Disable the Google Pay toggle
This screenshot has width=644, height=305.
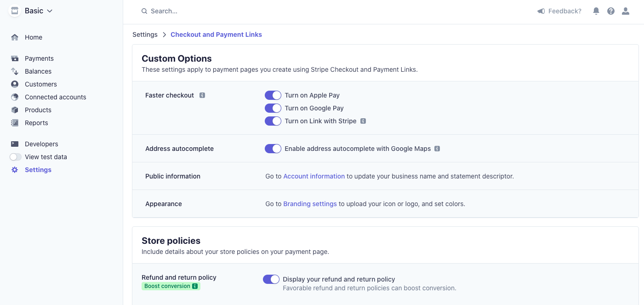pyautogui.click(x=273, y=108)
